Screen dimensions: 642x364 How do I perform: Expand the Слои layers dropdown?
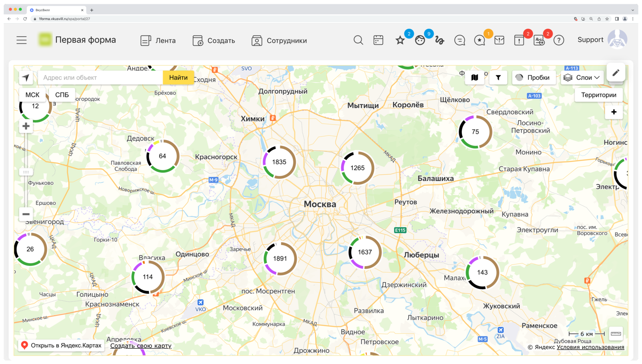(582, 78)
